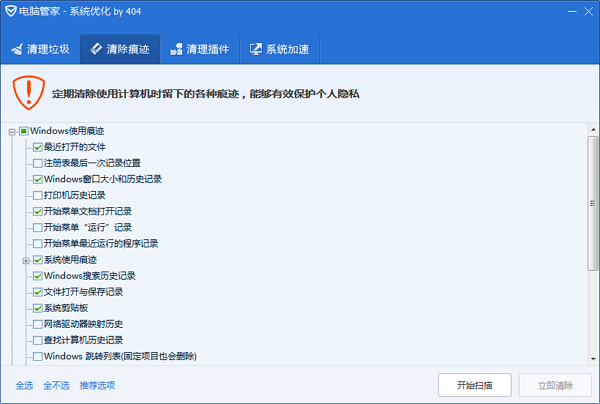This screenshot has width=600, height=404.
Task: Enable 开始菜单最近运行的程序记录 checkbox
Action: click(38, 244)
